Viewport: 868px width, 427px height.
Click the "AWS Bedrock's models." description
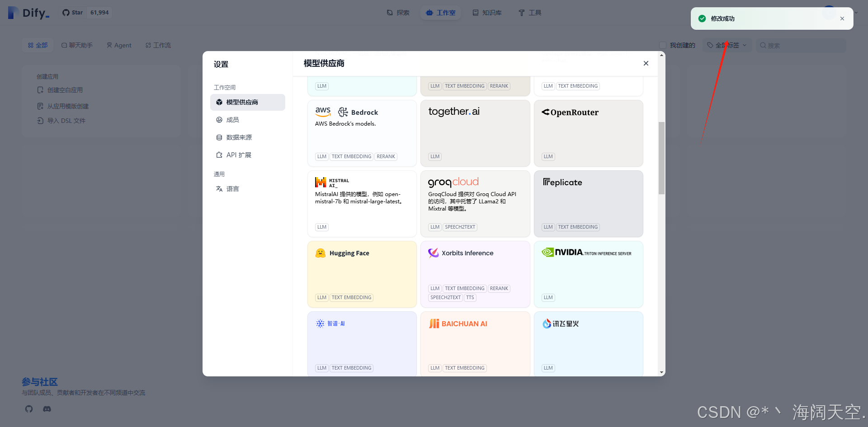tap(345, 124)
